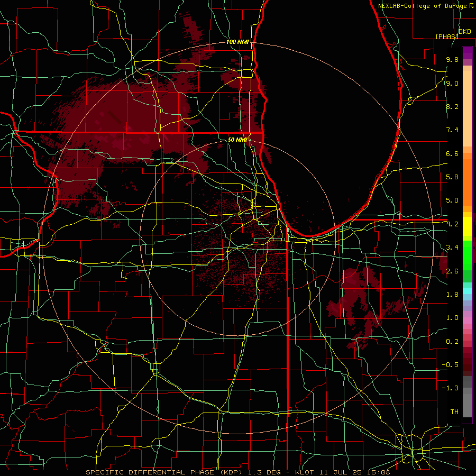Viewport: 476px width, 476px height.
Task: Click the 2.6 scale value
Action: [x=452, y=271]
